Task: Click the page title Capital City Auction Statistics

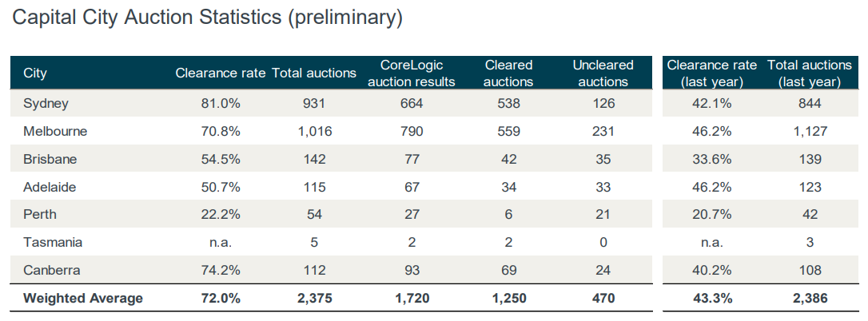Action: [207, 18]
